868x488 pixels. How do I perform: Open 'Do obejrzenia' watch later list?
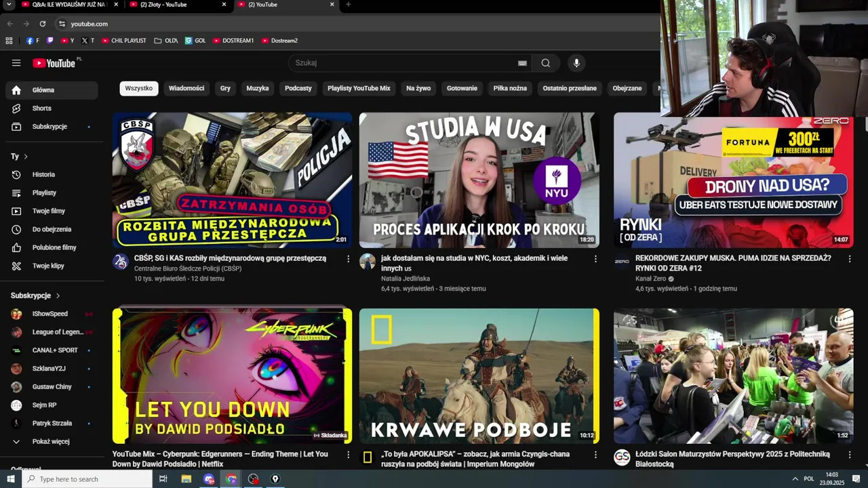(x=52, y=229)
